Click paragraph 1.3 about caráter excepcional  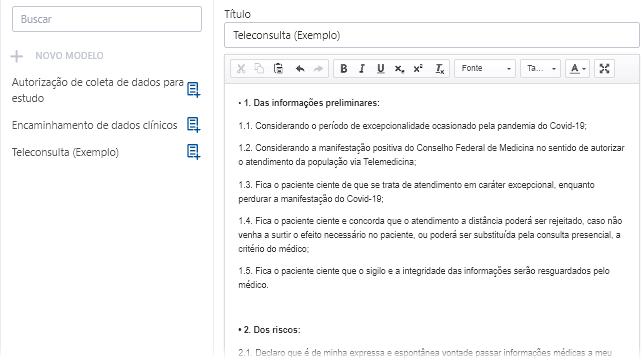(x=416, y=192)
